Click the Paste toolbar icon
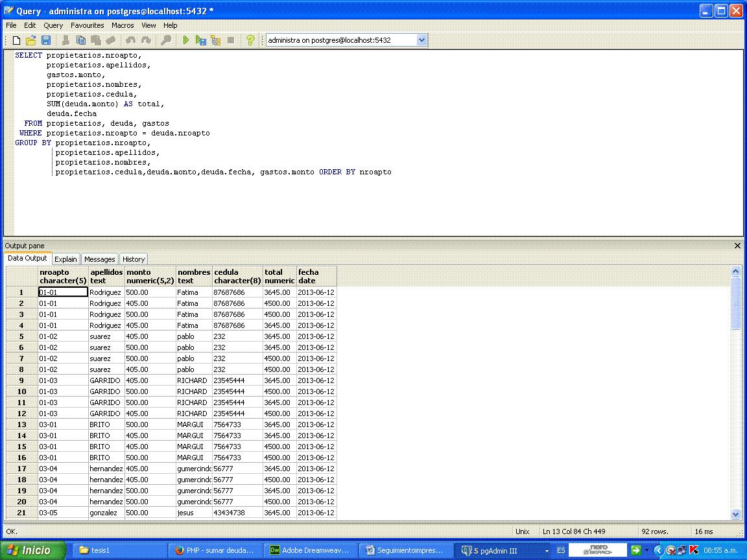The width and height of the screenshot is (747, 560). (x=96, y=40)
